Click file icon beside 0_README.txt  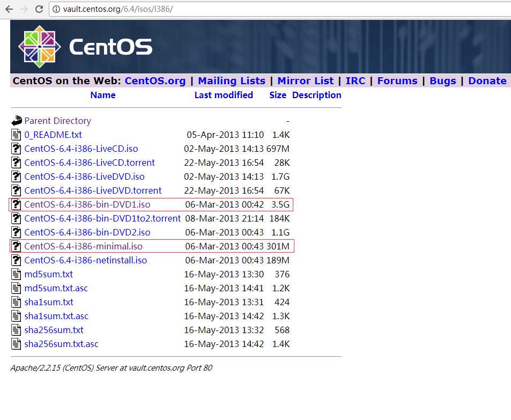[16, 135]
